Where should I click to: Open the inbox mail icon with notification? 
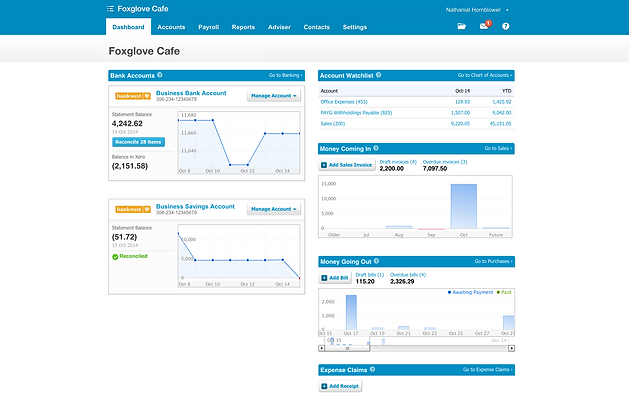(x=485, y=26)
